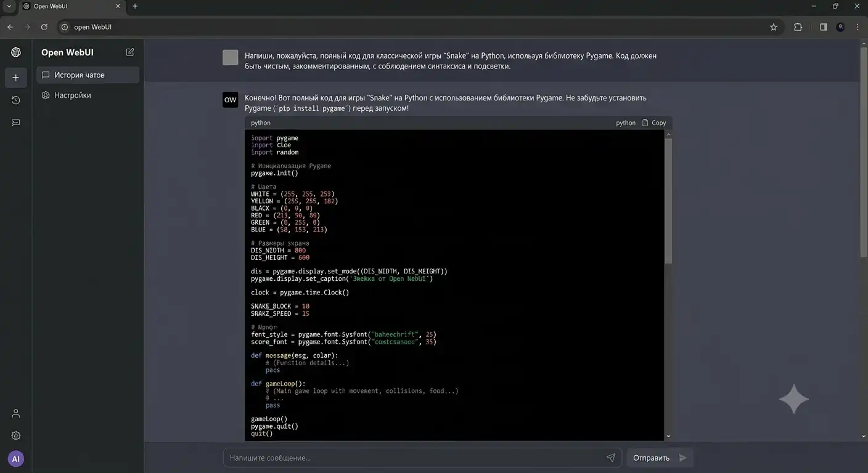The height and width of the screenshot is (473, 868).
Task: Click the code block scroll-down arrow
Action: tap(668, 436)
